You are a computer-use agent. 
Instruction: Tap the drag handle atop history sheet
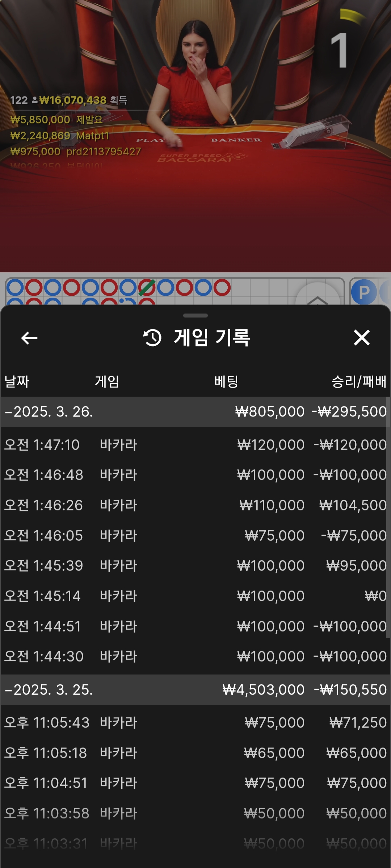click(x=195, y=315)
